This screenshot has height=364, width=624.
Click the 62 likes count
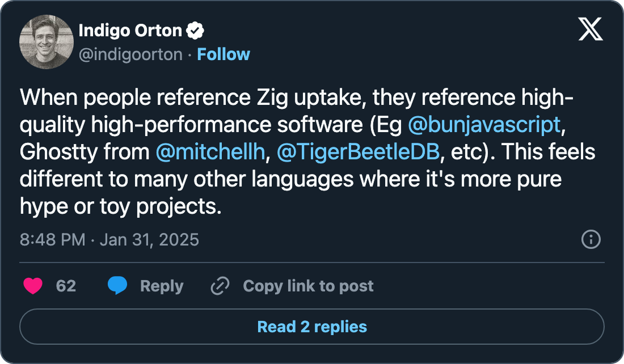coord(66,286)
